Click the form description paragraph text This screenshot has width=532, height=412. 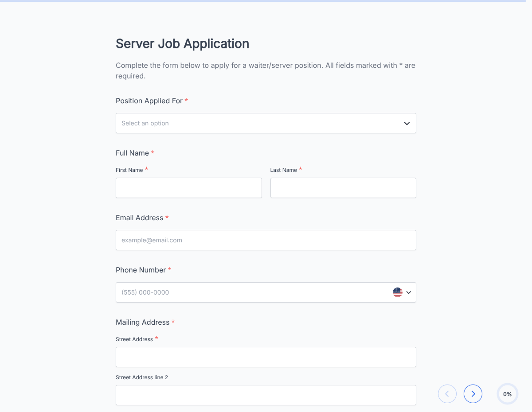(266, 70)
